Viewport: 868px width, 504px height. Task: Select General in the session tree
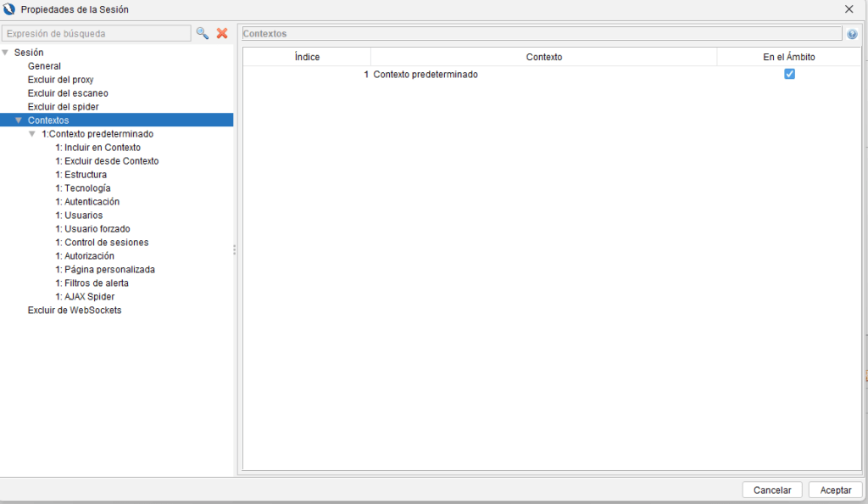[44, 66]
